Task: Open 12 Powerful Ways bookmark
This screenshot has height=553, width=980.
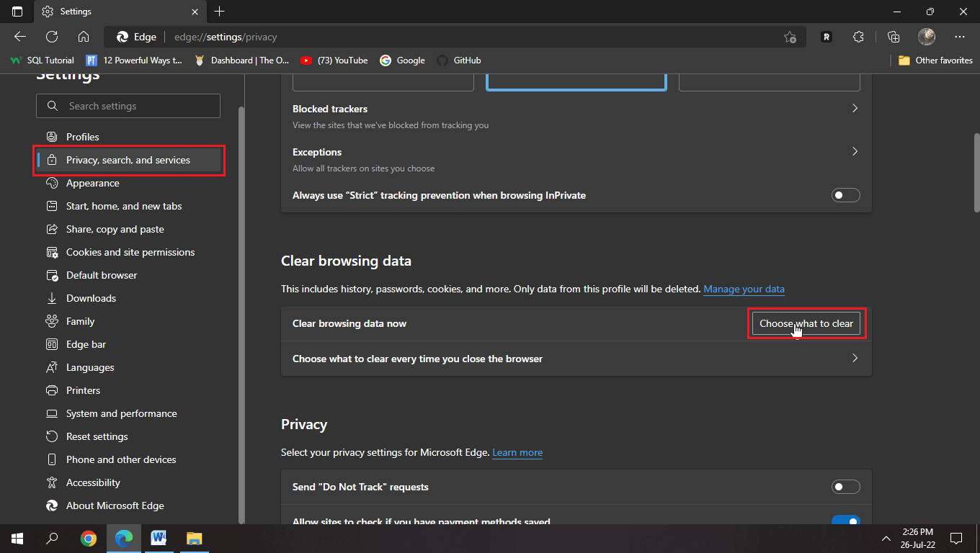Action: coord(134,60)
